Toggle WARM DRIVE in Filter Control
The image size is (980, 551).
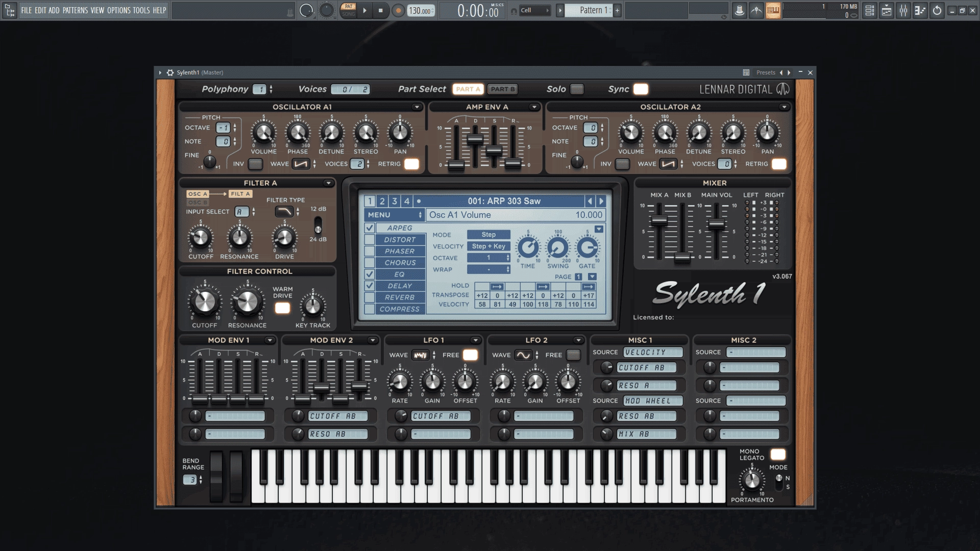282,308
